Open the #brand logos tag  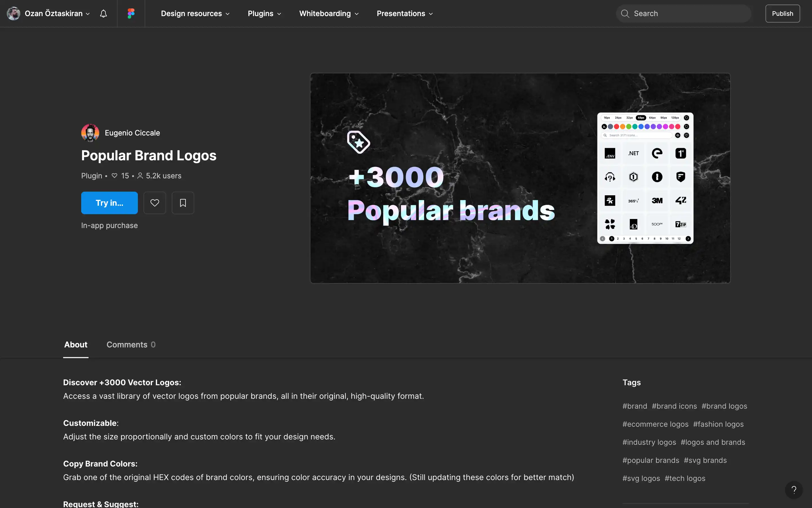point(724,406)
